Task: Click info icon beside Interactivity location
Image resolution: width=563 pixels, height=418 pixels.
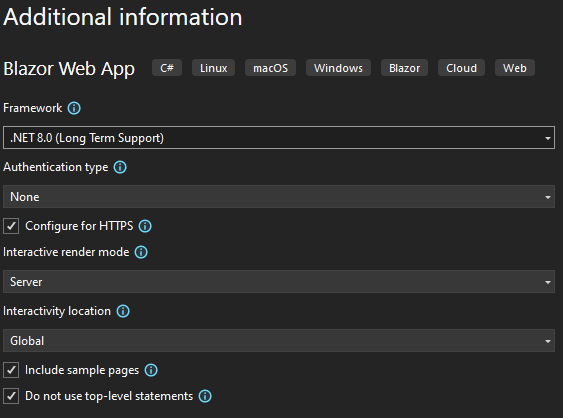Action: point(123,311)
